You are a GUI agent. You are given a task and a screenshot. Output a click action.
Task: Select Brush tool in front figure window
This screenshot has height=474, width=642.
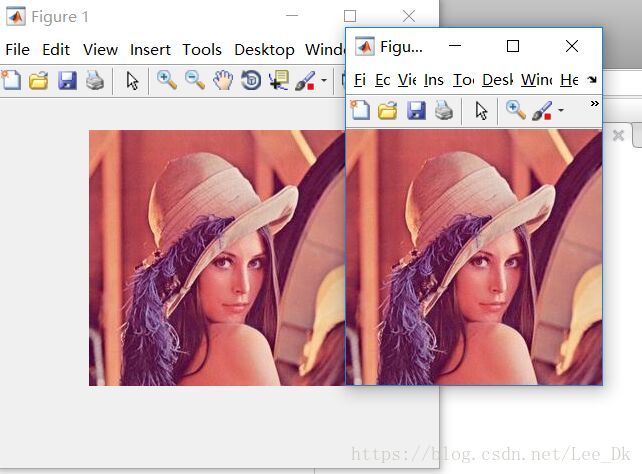coord(542,111)
